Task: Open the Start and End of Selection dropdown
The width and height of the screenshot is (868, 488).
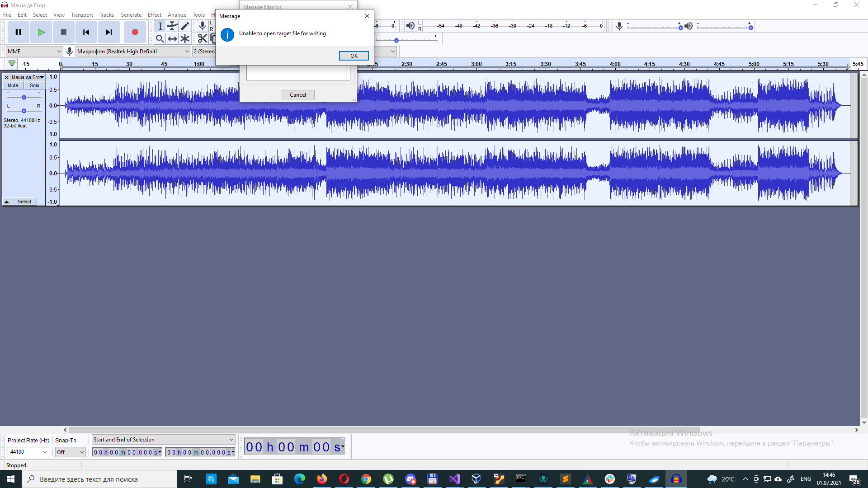Action: [163, 439]
